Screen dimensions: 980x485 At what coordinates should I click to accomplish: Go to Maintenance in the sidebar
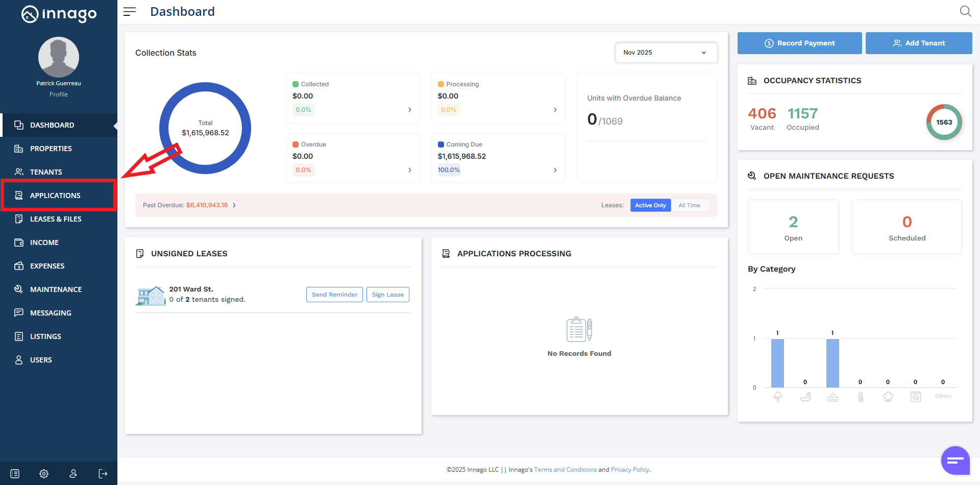56,289
